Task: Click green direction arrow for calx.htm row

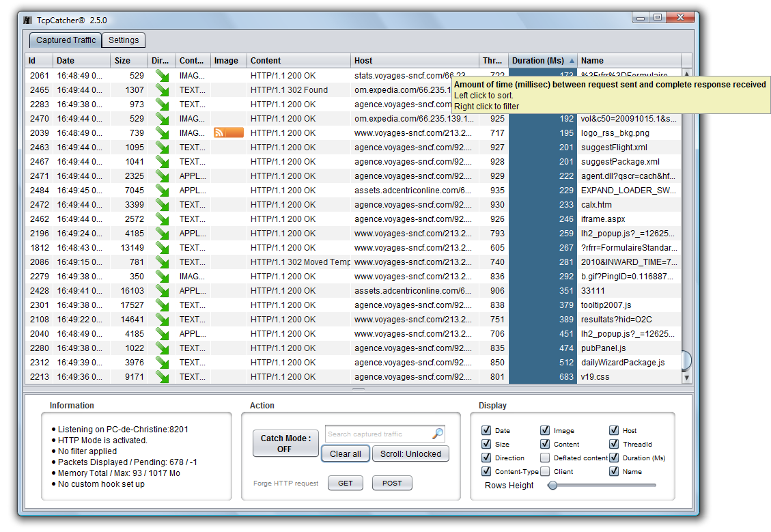Action: [x=162, y=205]
